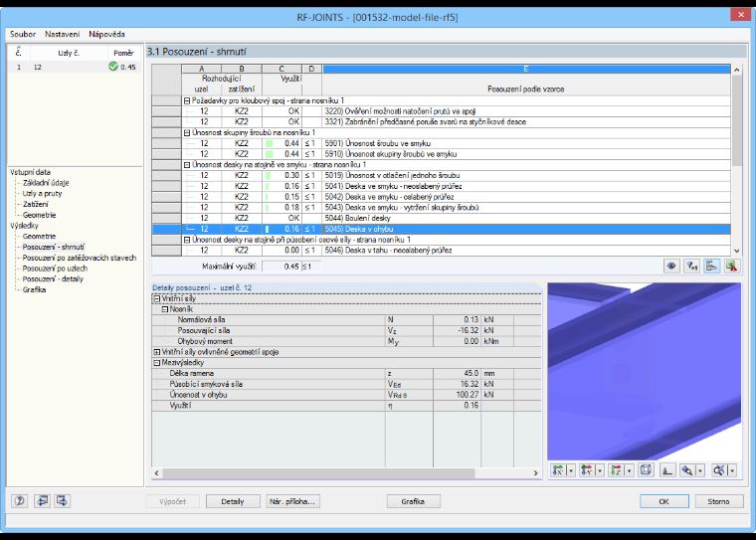
Task: Click the view in Z direction icon
Action: [616, 470]
